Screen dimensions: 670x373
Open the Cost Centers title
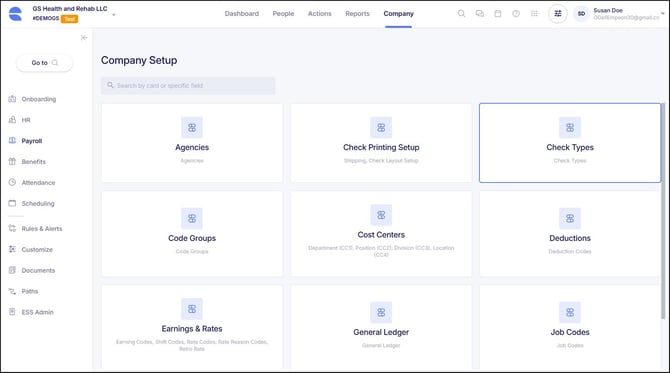(x=381, y=235)
